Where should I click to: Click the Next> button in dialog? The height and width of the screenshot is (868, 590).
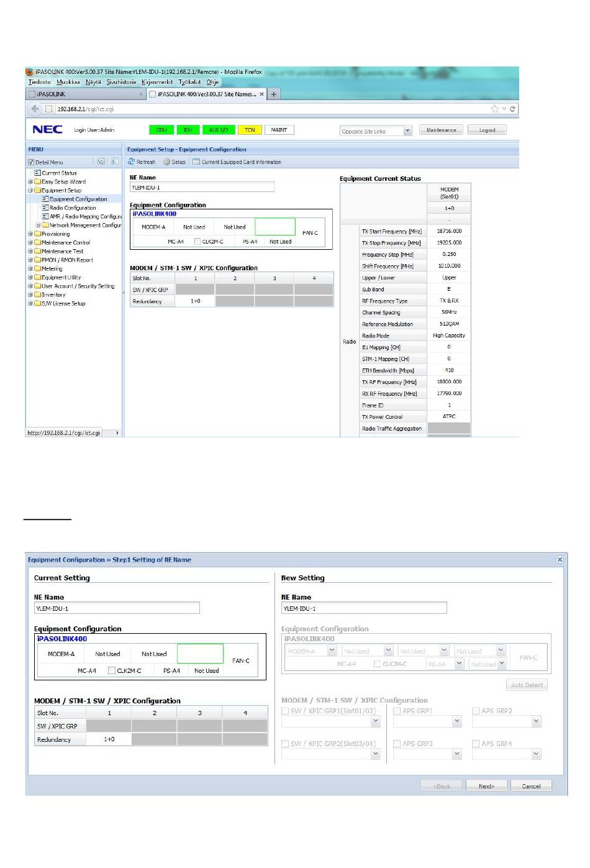[486, 786]
